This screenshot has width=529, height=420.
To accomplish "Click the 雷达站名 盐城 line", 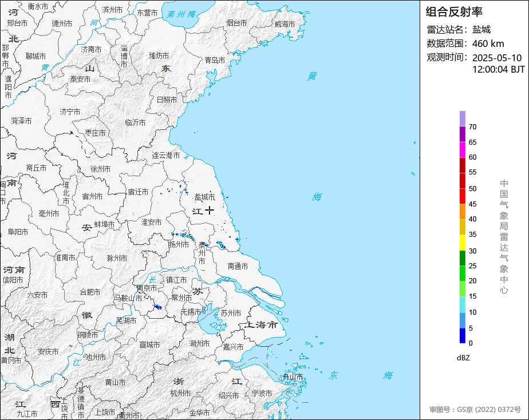I will (459, 30).
